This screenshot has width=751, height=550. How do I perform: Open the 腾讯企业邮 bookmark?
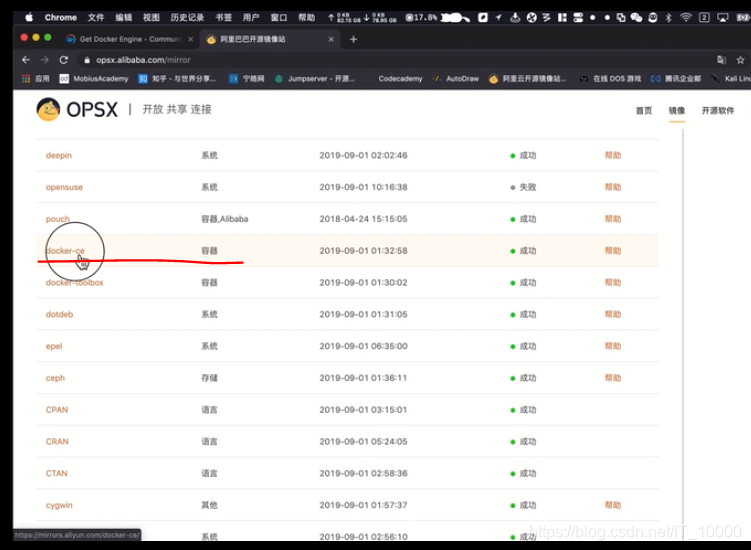(x=676, y=79)
